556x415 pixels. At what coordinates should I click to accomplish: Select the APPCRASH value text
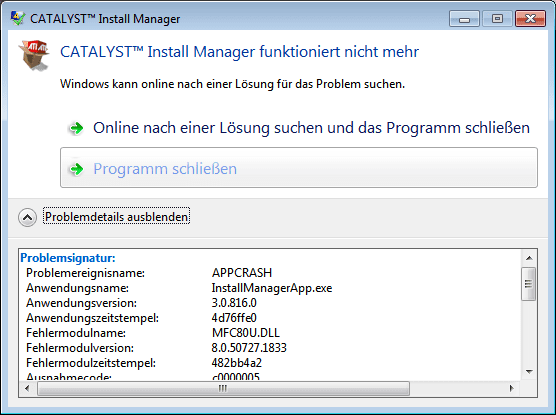click(242, 273)
